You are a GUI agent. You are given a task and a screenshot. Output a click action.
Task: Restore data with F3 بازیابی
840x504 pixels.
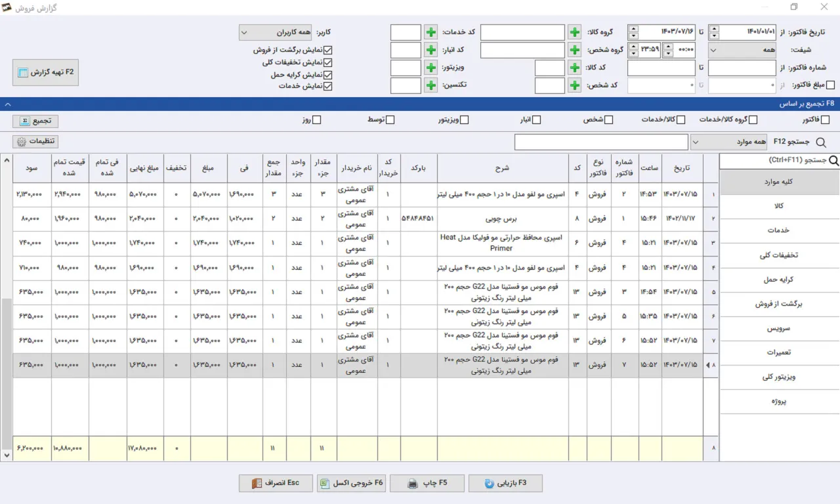click(505, 483)
